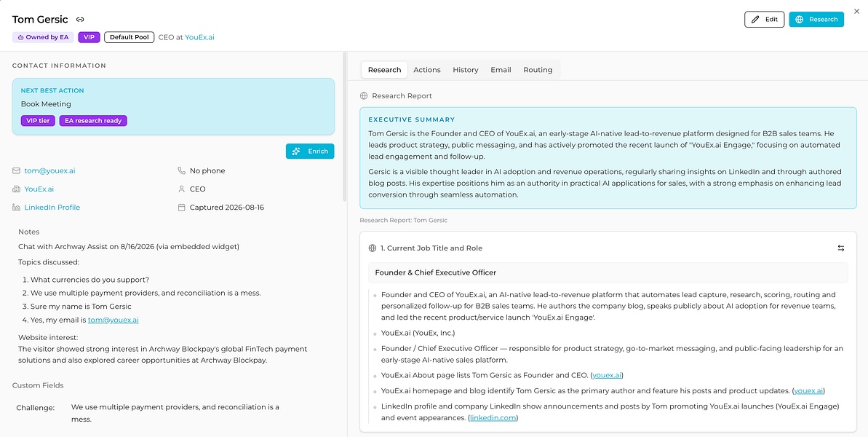Screen dimensions: 868x437
Task: Click the left panel scrollbar
Action: (346, 127)
